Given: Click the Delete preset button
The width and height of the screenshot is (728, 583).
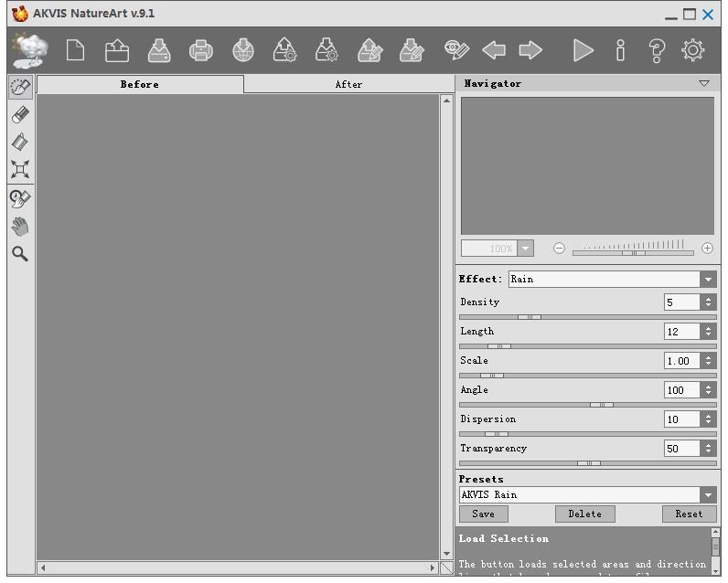Looking at the screenshot, I should coord(585,514).
